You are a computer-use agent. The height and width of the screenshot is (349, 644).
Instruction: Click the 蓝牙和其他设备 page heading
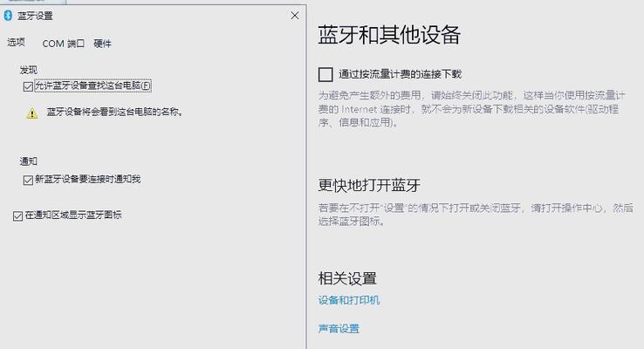pyautogui.click(x=389, y=35)
